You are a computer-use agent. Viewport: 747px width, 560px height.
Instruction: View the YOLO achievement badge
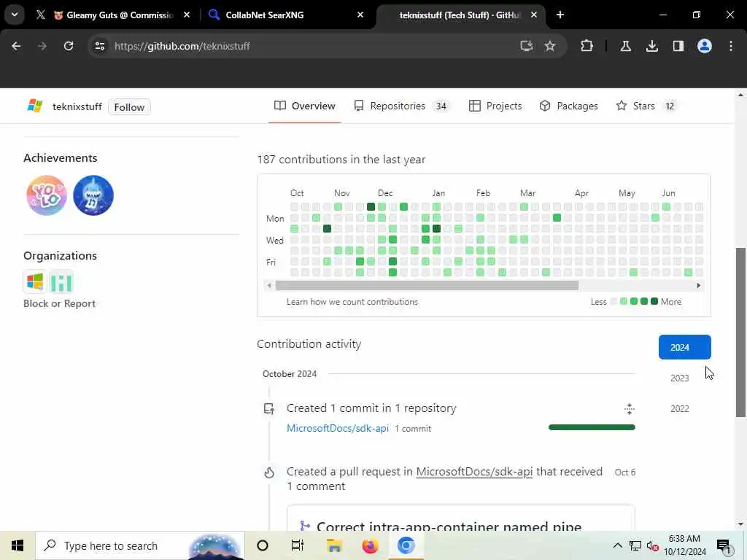click(46, 195)
